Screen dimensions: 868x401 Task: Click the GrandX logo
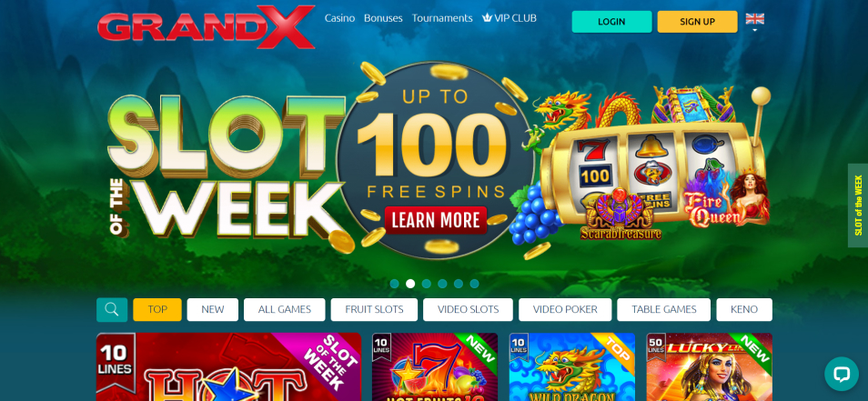click(206, 26)
